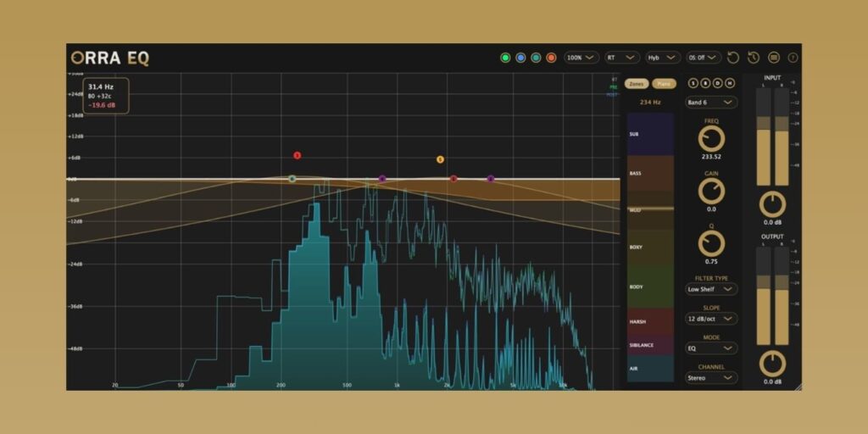This screenshot has width=868, height=434.
Task: Click the help question mark icon
Action: point(793,58)
